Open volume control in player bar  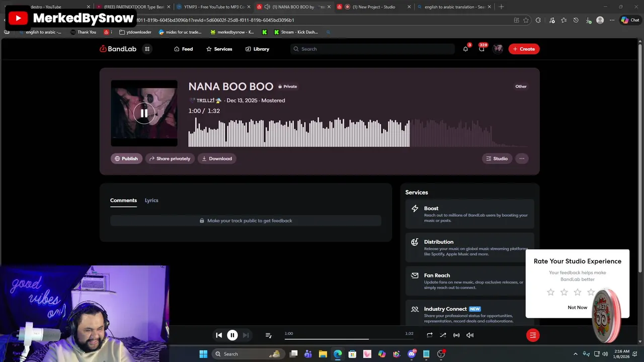pyautogui.click(x=470, y=335)
